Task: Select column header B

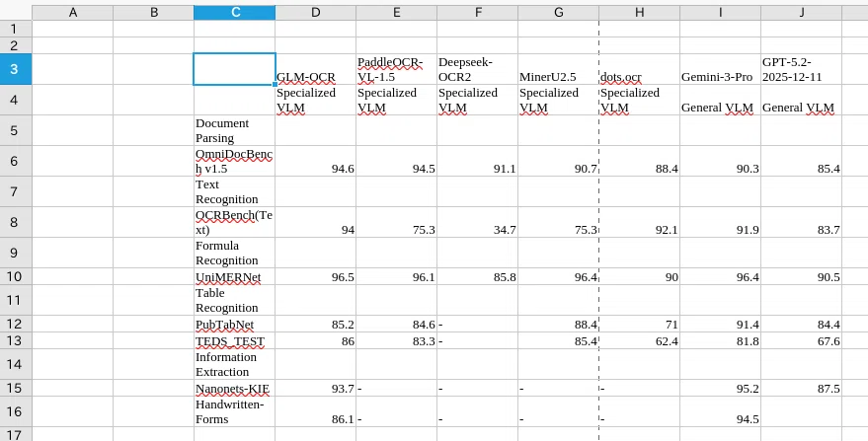Action: click(x=153, y=13)
